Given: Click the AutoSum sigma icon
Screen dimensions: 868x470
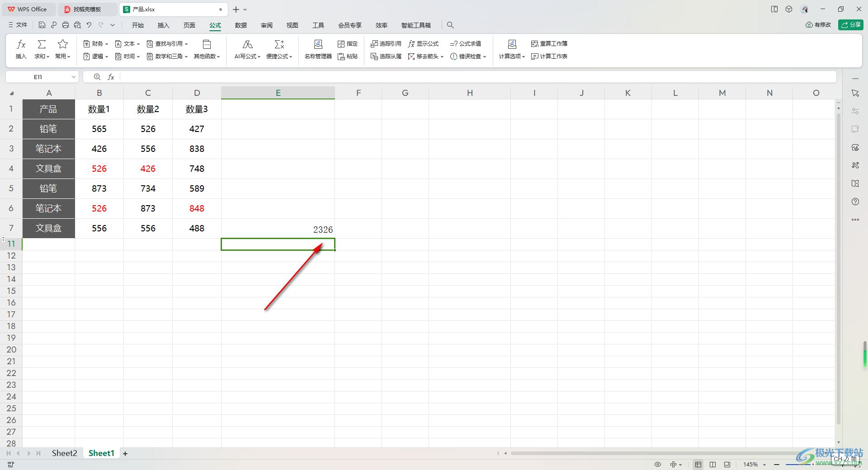Looking at the screenshot, I should (42, 44).
